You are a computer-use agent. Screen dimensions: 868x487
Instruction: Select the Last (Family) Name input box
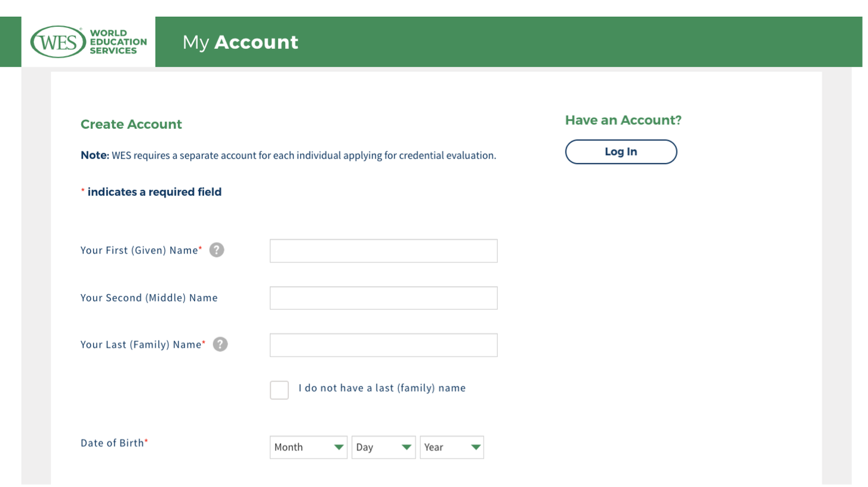point(383,345)
